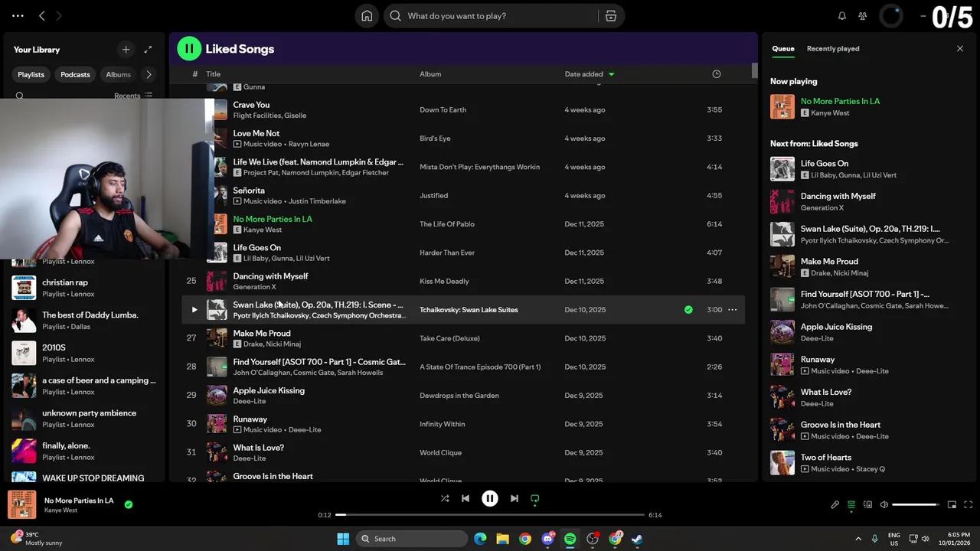The height and width of the screenshot is (551, 980).
Task: Filter library by Playlists
Action: 31,74
